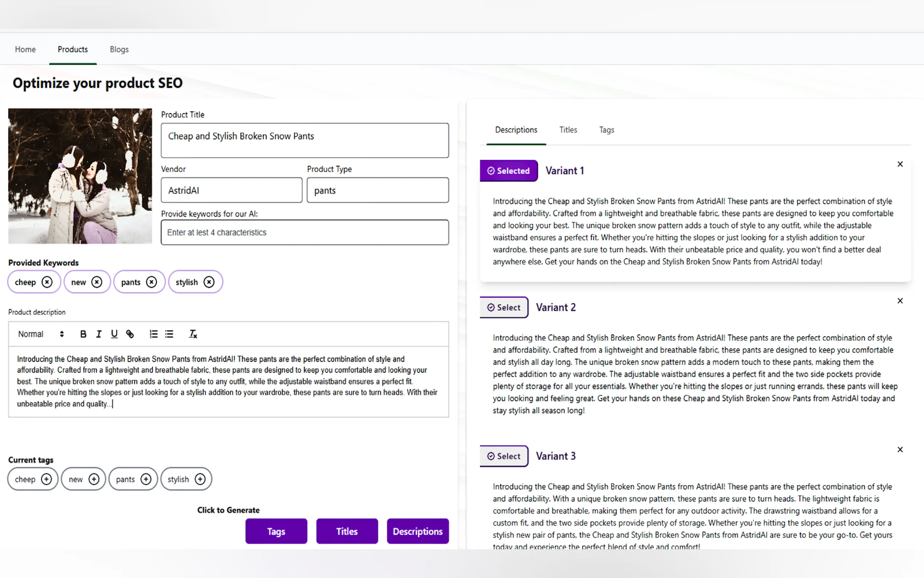Image resolution: width=924 pixels, height=578 pixels.
Task: Click the keywords input field
Action: click(304, 233)
